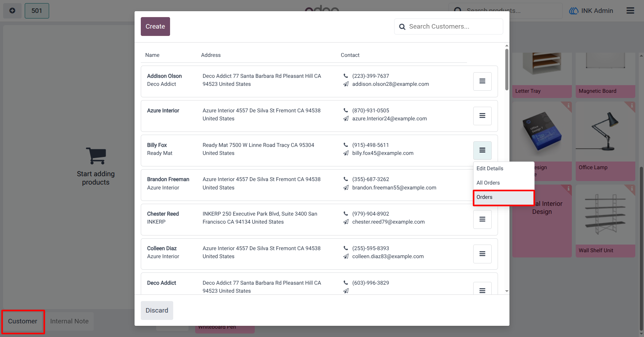
Task: Click the shopping cart icon in the empty order
Action: [96, 156]
